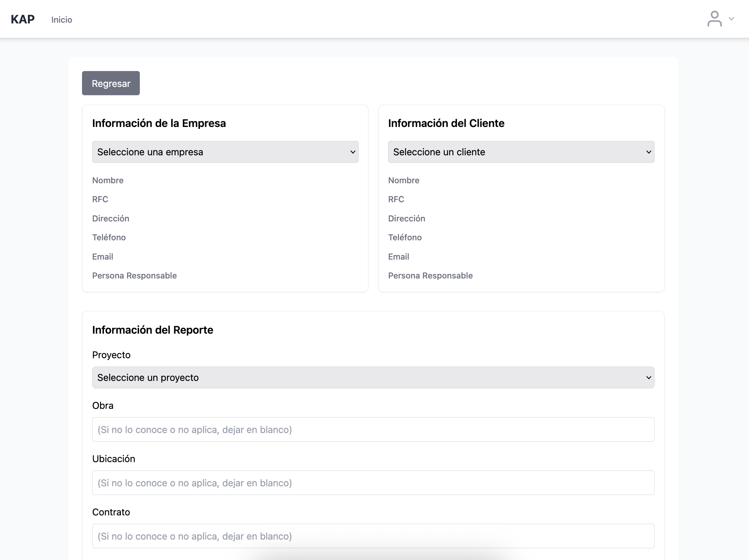Select the Información del Reporte heading
The width and height of the screenshot is (749, 560).
[153, 330]
